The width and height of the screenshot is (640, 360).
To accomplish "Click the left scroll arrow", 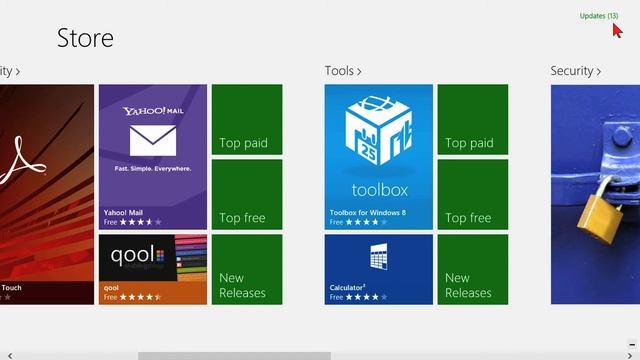I will 10,356.
